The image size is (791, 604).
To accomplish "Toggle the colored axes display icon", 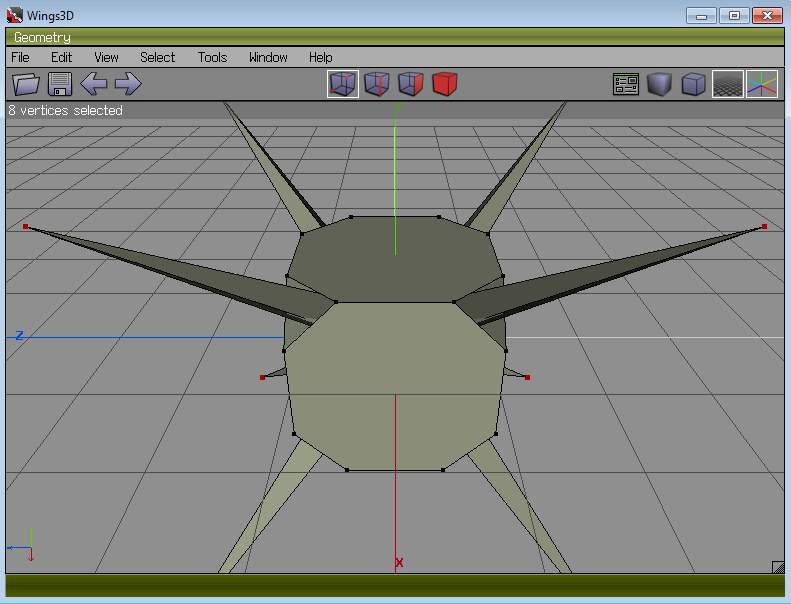I will click(762, 84).
